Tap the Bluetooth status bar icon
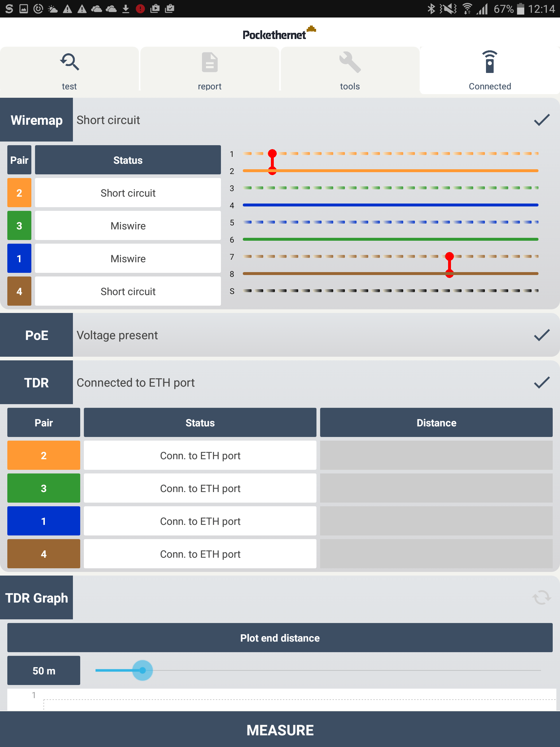This screenshot has height=747, width=560. (431, 9)
